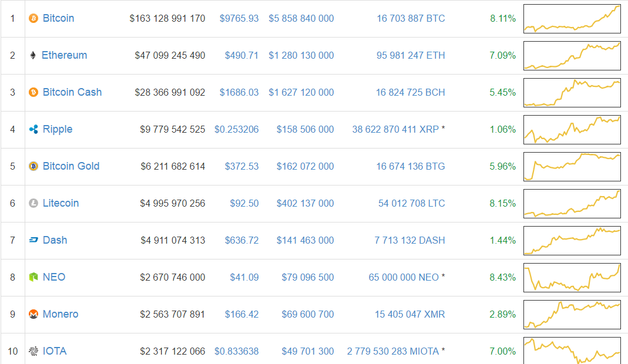Click the Ethereum diamond logo icon
Image resolution: width=628 pixels, height=364 pixels.
click(x=33, y=55)
